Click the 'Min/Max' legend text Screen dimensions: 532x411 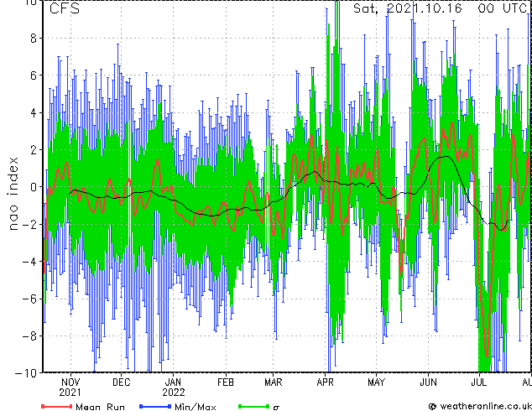pyautogui.click(x=195, y=407)
